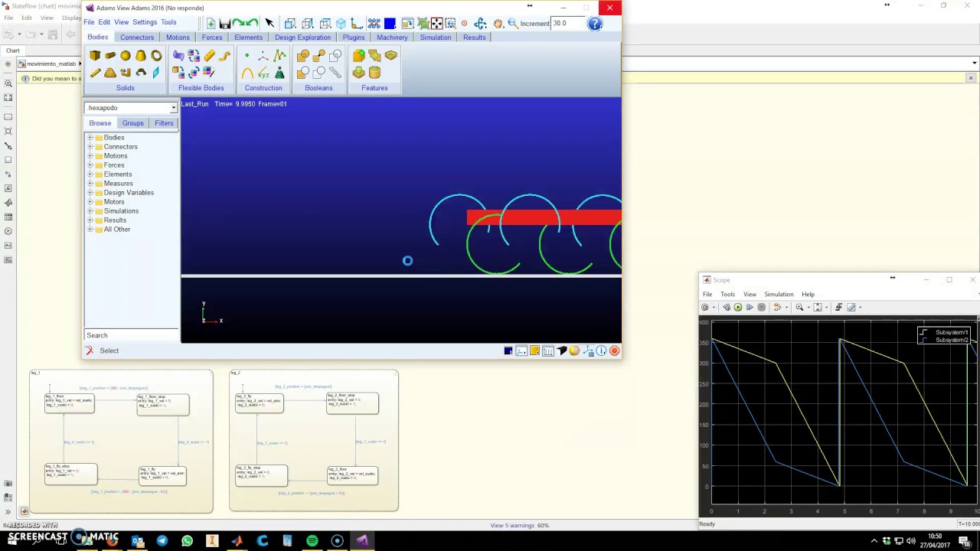
Task: Expand the Simulations tree folder
Action: point(90,211)
